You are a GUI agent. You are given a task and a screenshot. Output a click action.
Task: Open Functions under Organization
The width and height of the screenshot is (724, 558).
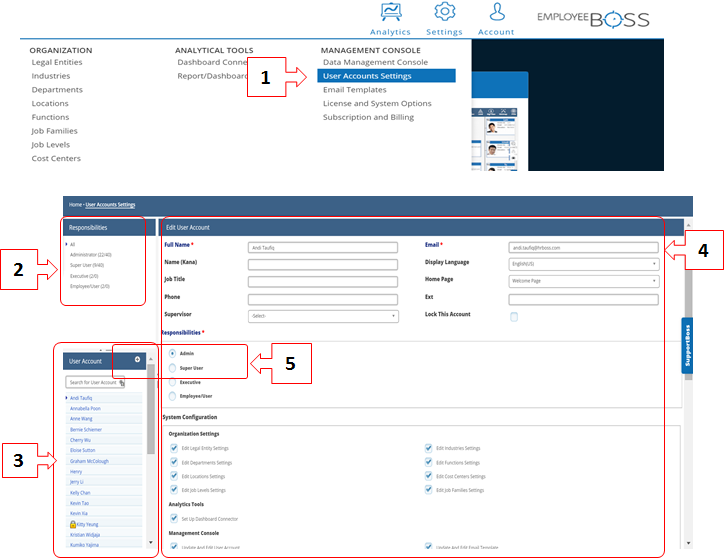tap(50, 117)
